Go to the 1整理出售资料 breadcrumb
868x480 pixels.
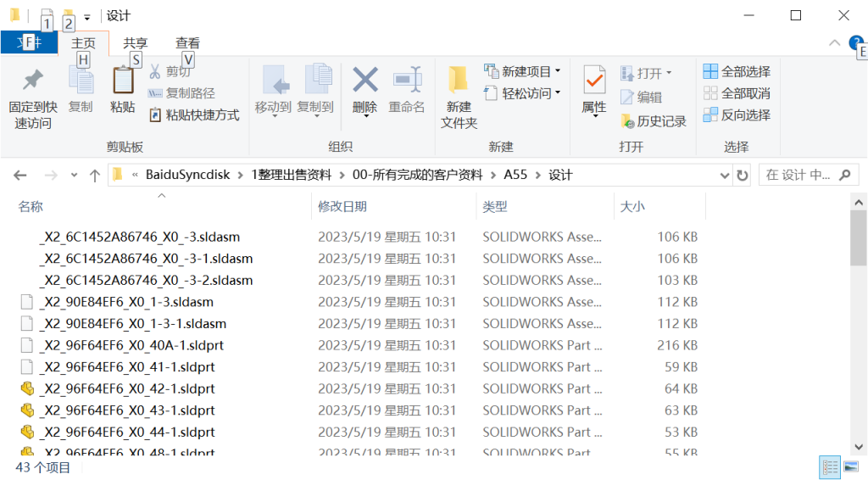coord(292,175)
